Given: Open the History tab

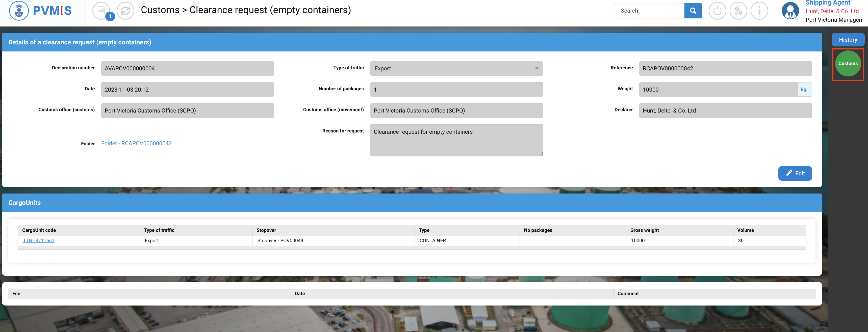Looking at the screenshot, I should pyautogui.click(x=848, y=40).
